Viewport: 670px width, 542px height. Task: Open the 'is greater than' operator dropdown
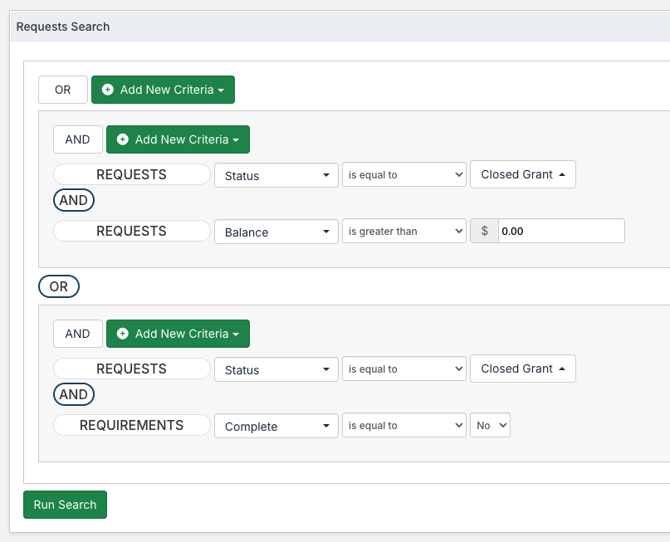(404, 231)
